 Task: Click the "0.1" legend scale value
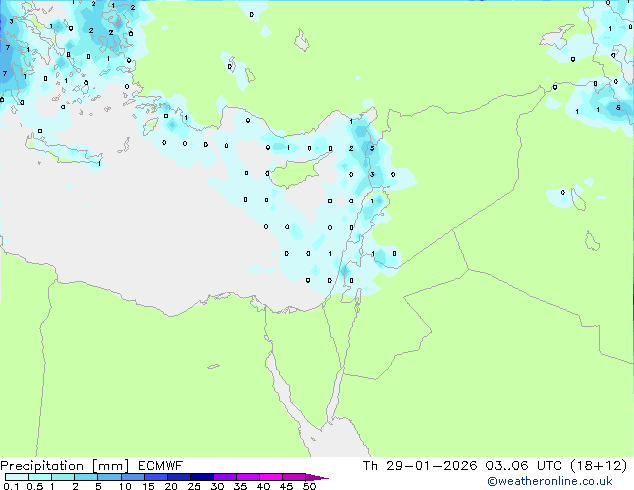coord(11,486)
